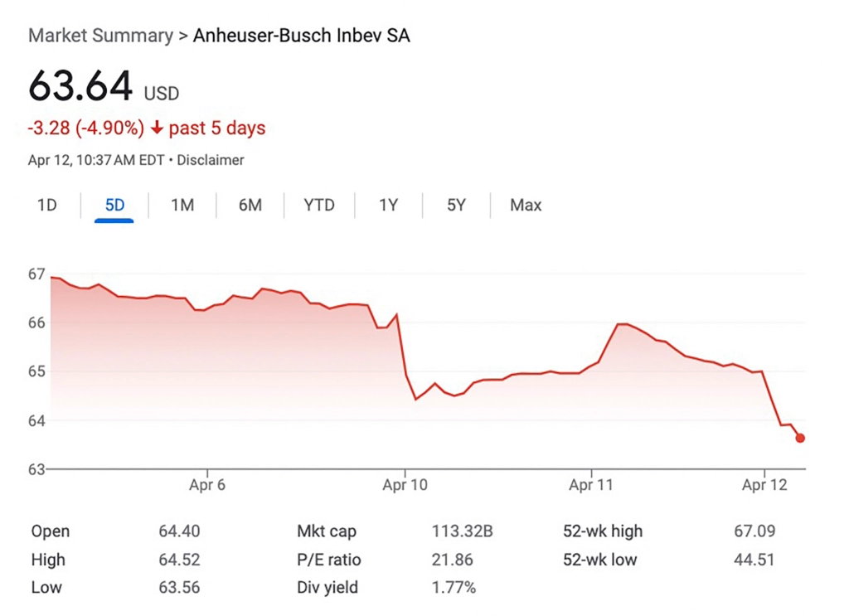849x616 pixels.
Task: Click the Apr 11 date label
Action: pos(591,485)
